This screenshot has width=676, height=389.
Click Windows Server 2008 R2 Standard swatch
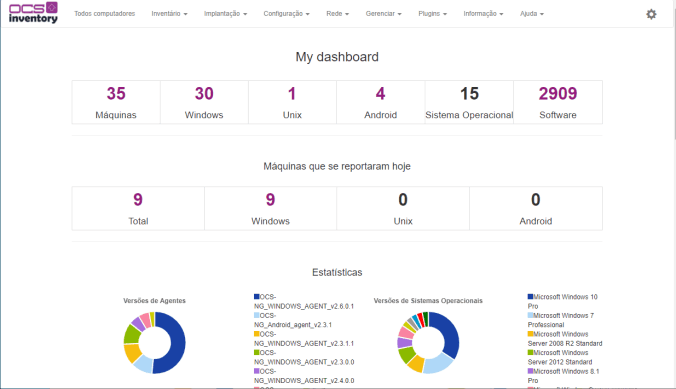(x=530, y=334)
